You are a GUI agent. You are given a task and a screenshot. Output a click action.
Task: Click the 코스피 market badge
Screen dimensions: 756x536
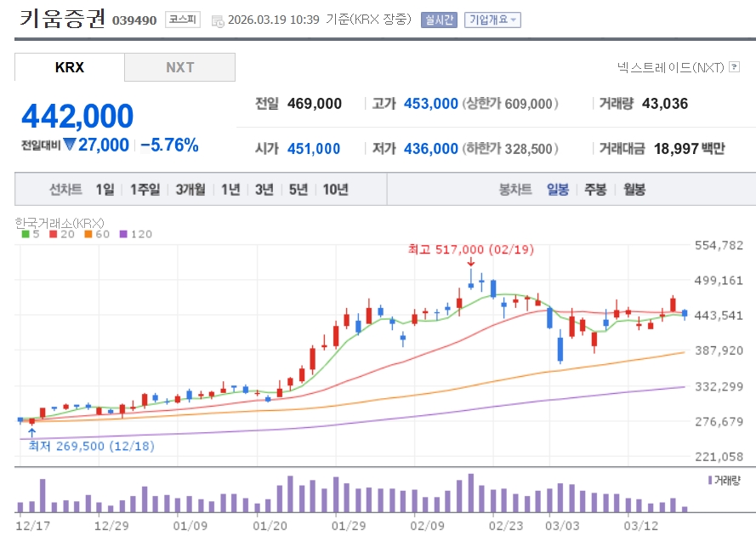tap(182, 19)
